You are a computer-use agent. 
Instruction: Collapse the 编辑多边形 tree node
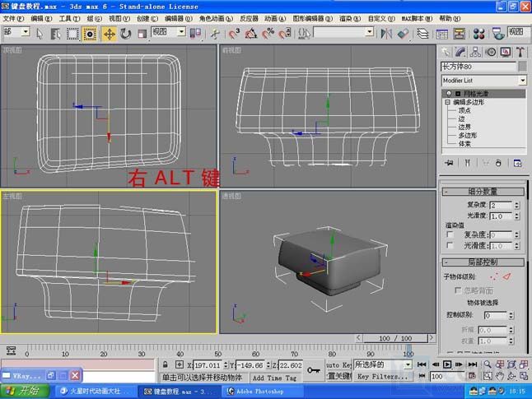click(447, 102)
